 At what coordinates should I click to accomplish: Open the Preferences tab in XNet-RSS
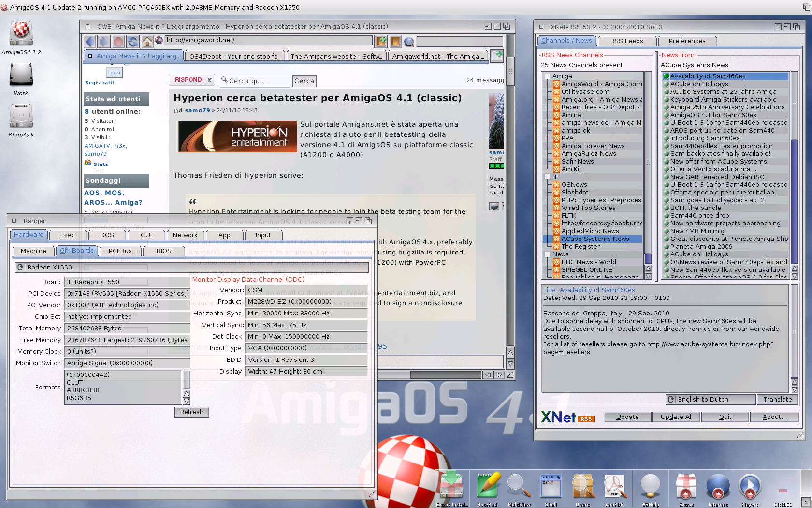(687, 41)
